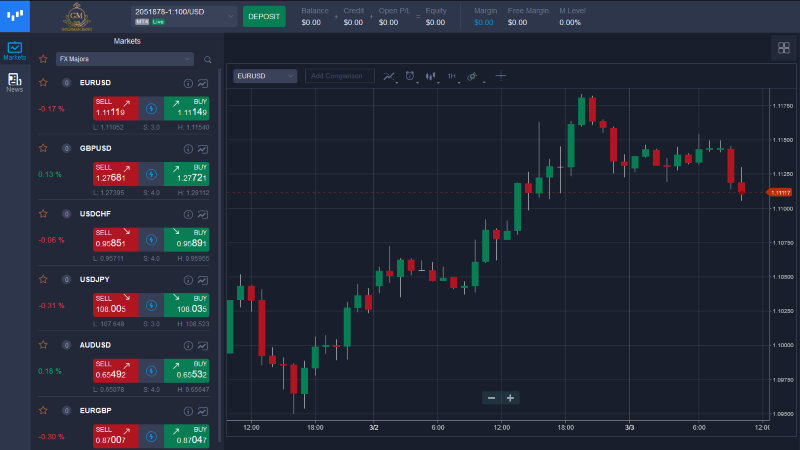This screenshot has height=450, width=800.
Task: Click the AUDUSD BUY button
Action: (187, 369)
